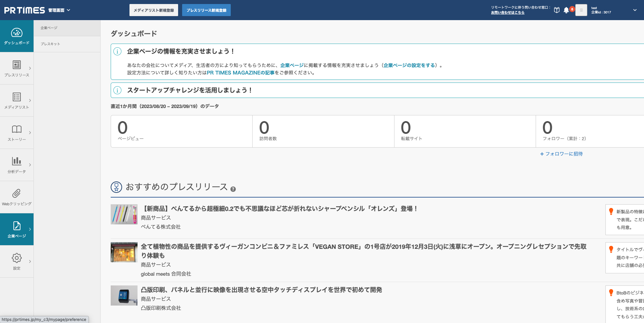Screen dimensions: 644x323
Task: Open notifications via the bell icon
Action: [566, 10]
